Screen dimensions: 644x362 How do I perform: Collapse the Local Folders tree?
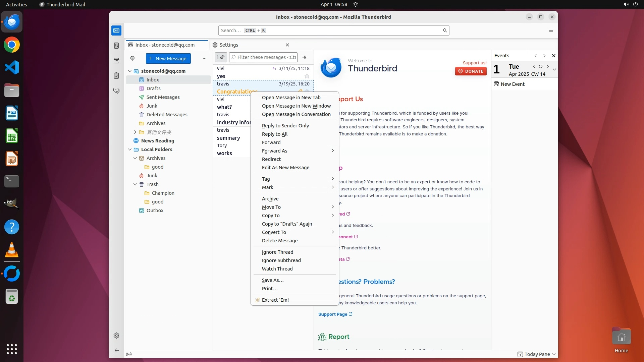pos(130,149)
